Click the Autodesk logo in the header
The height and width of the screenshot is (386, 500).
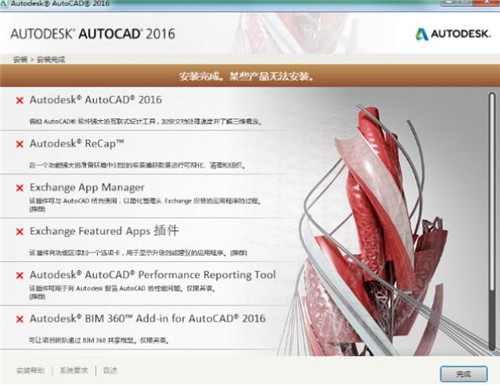453,34
